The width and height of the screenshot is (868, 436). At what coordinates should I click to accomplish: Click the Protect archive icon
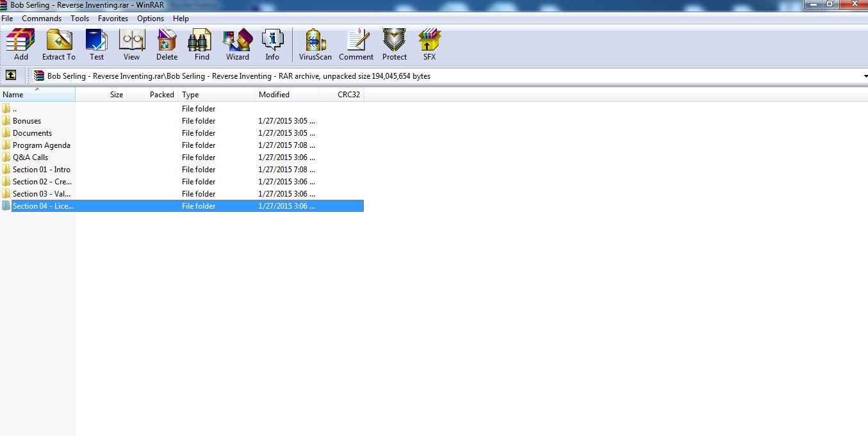(395, 45)
